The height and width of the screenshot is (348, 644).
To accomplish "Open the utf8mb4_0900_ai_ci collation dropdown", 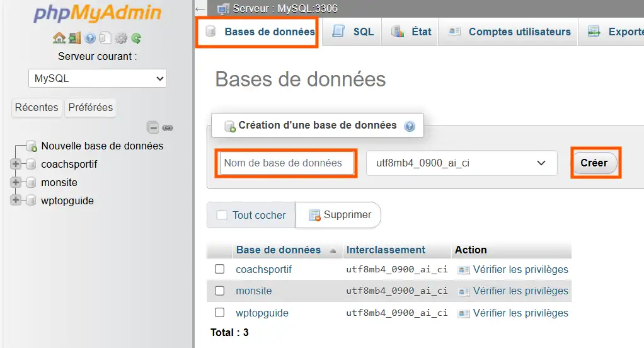I will pyautogui.click(x=462, y=163).
